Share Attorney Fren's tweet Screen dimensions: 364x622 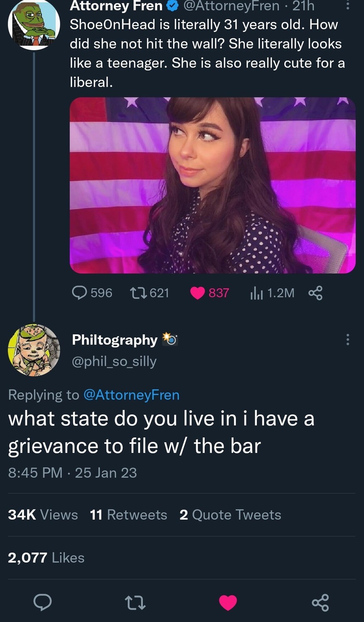315,293
